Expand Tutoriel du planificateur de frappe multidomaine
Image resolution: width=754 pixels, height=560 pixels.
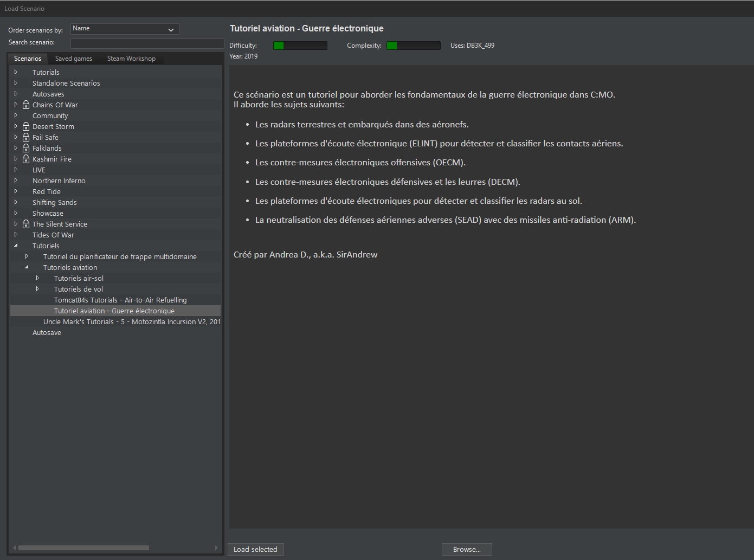pyautogui.click(x=27, y=256)
